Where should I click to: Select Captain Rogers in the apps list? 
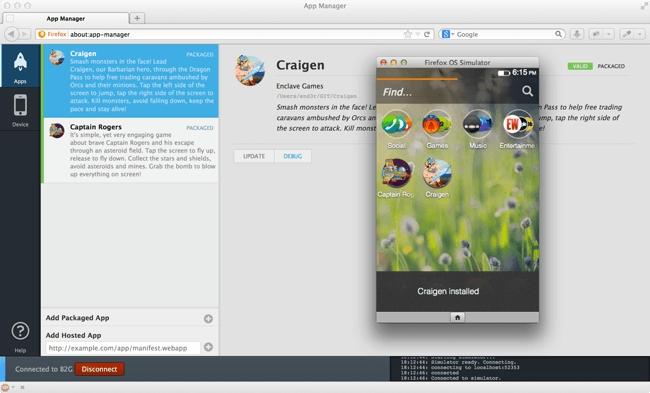coord(131,150)
